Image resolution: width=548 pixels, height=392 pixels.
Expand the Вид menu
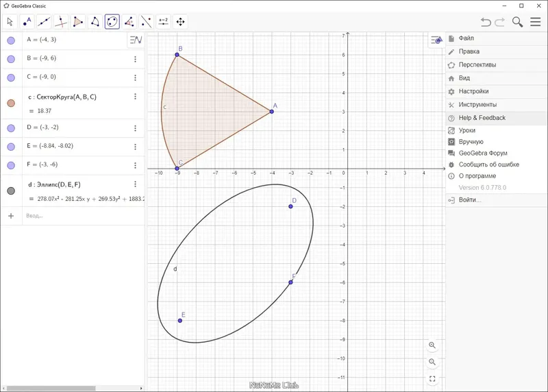[x=497, y=78]
